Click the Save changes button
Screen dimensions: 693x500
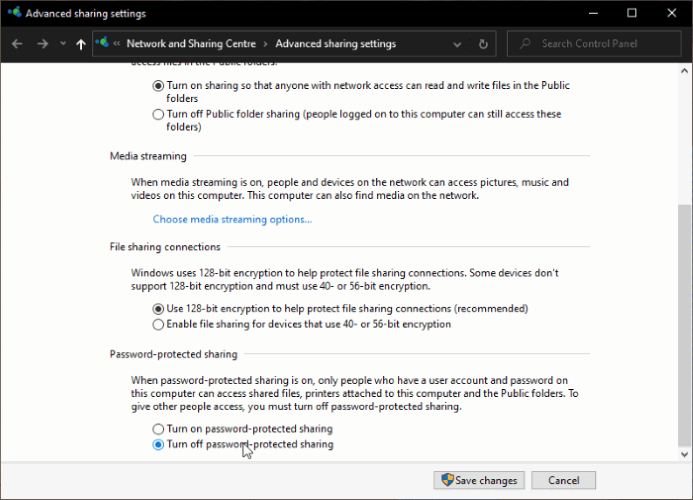(479, 481)
